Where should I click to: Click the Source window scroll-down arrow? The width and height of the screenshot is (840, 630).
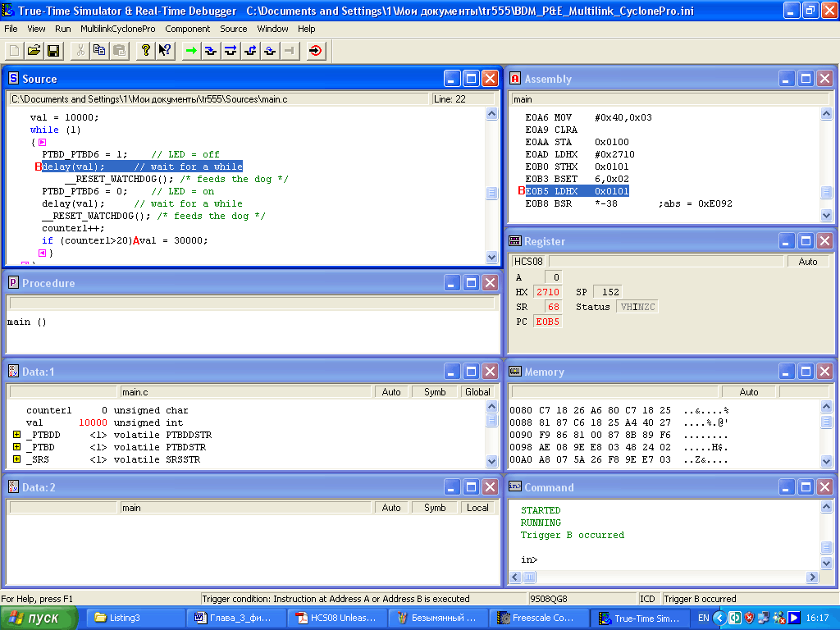491,257
